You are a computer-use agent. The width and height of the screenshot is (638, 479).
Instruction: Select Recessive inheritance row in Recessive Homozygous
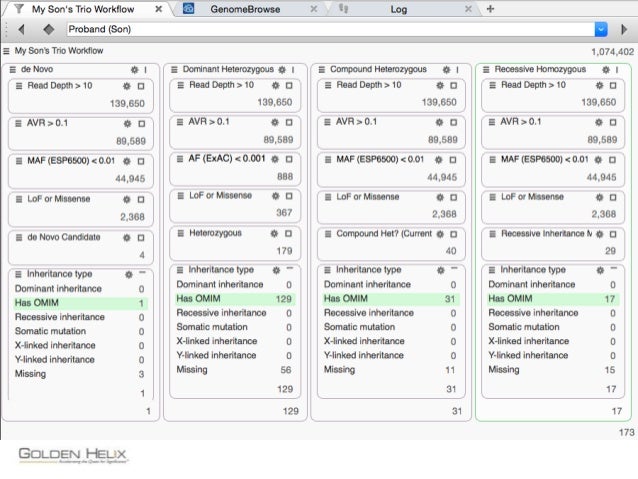(x=553, y=313)
